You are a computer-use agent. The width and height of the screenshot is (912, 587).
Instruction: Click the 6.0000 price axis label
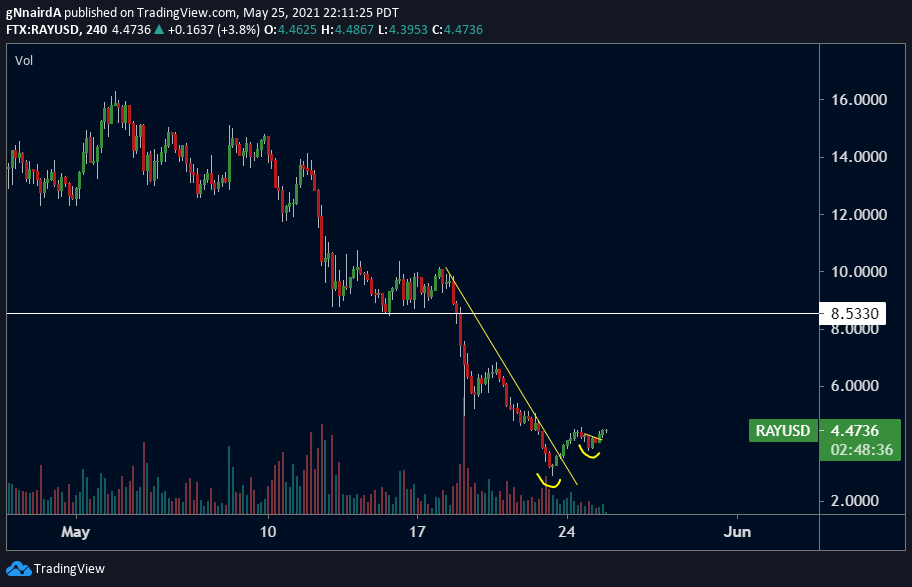pos(854,386)
